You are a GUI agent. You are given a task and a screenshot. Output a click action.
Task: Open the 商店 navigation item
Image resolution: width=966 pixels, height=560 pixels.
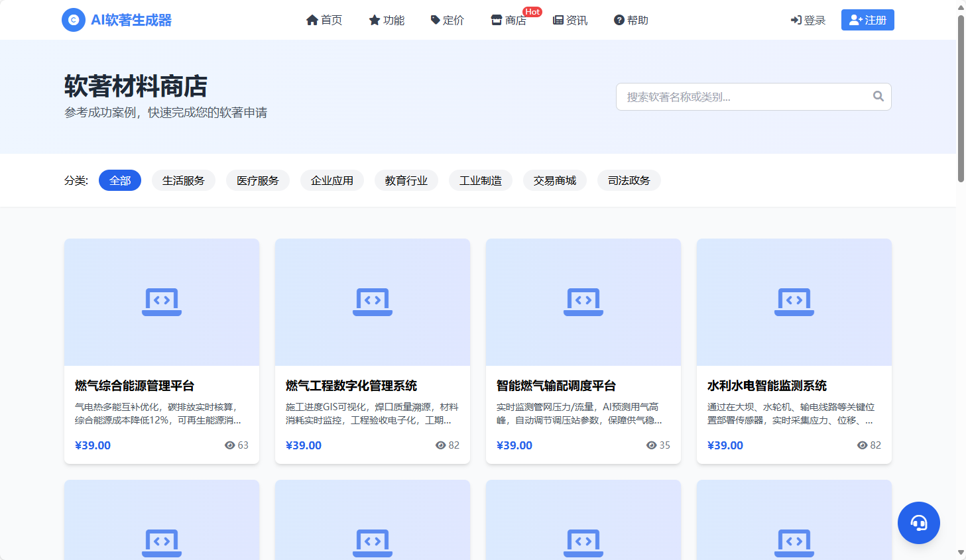[509, 21]
